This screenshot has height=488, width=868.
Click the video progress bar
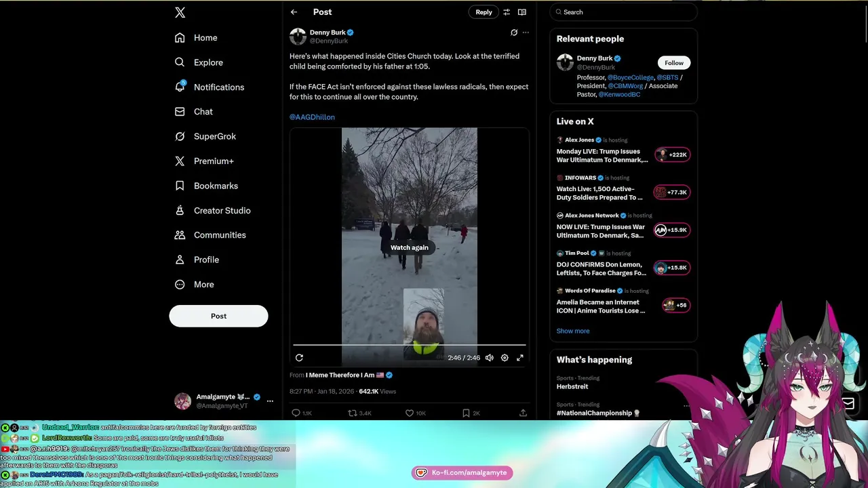click(x=409, y=346)
